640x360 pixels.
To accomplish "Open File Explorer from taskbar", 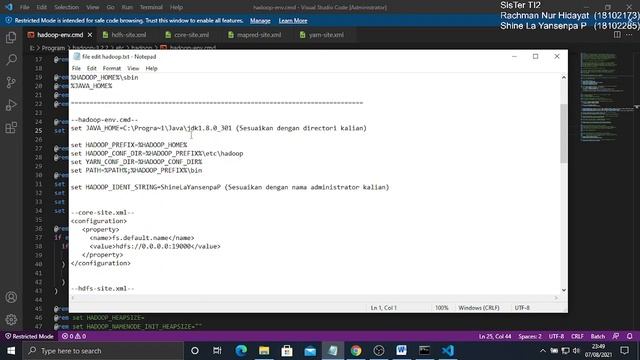I will pos(264,351).
